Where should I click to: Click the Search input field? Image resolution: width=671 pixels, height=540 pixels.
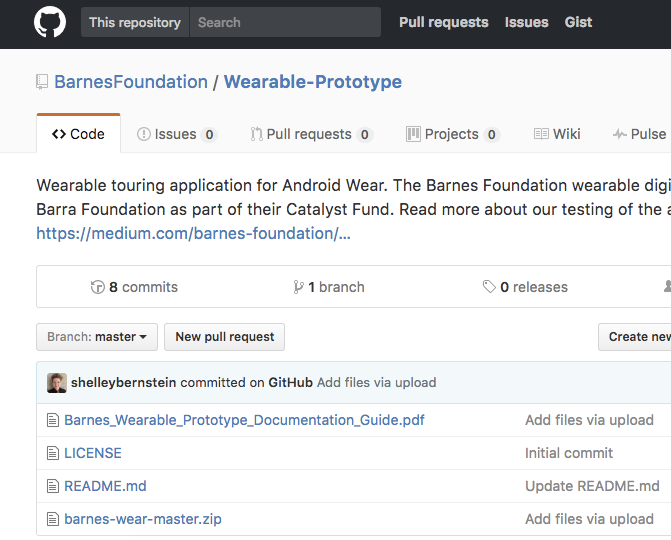[285, 22]
